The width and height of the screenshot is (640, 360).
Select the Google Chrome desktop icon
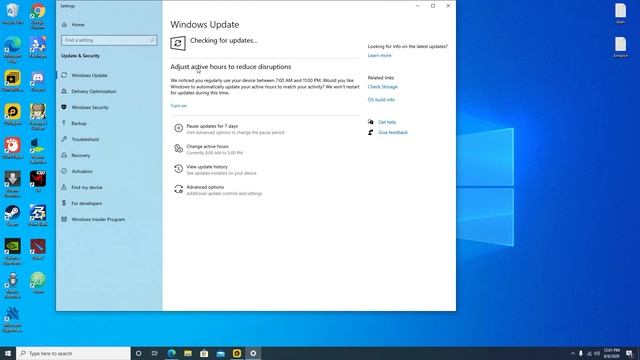tap(38, 16)
